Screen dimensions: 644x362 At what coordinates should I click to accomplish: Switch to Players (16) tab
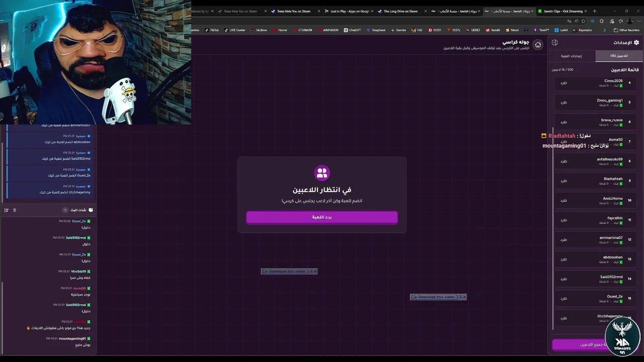[x=619, y=56]
